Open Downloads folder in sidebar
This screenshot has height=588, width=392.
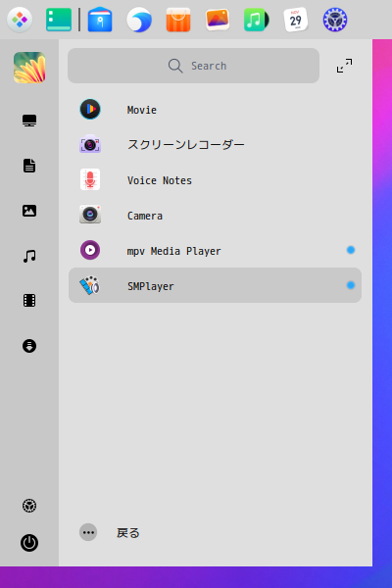[29, 345]
